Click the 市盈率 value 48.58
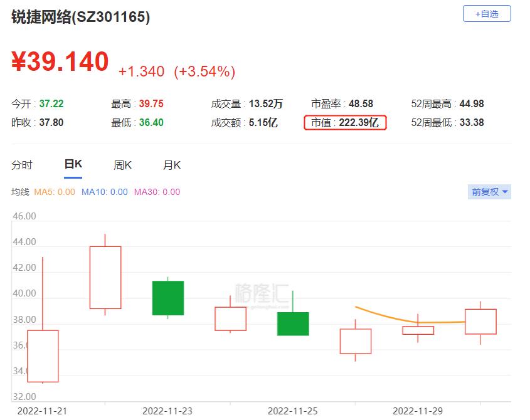The image size is (530, 420). (361, 103)
